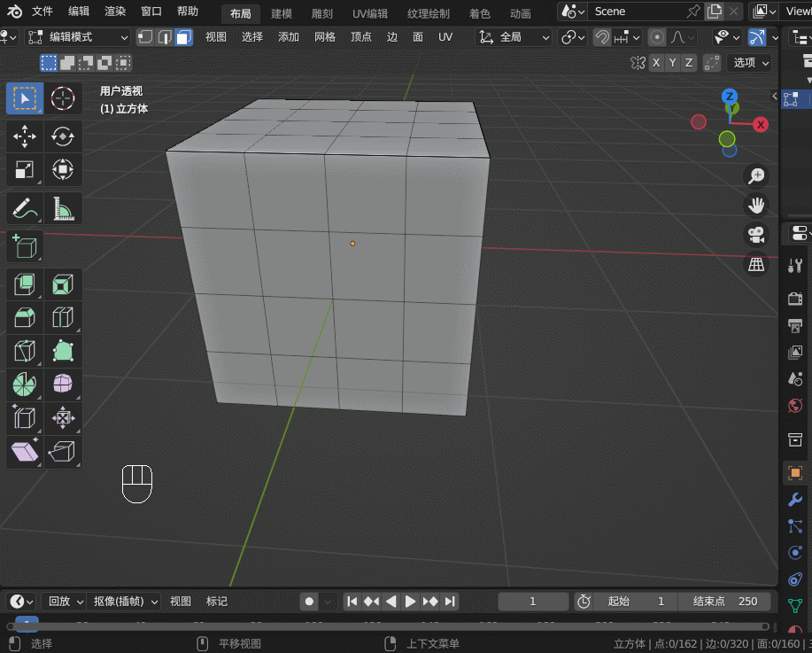
Task: Select the Smooth vertices tool
Action: coord(63,384)
